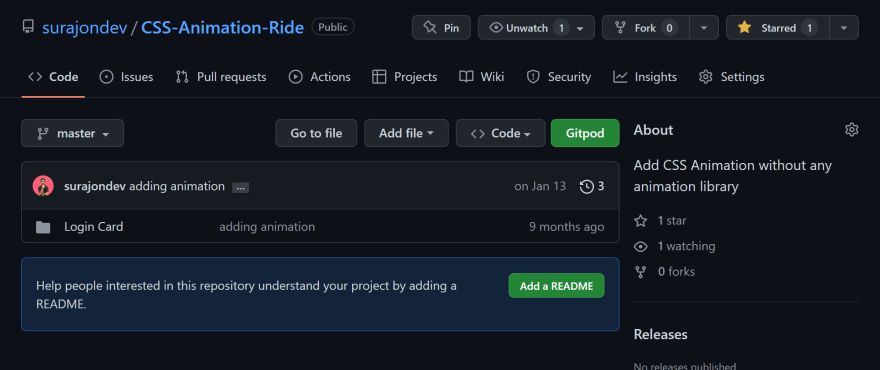Screen dimensions: 880x370
Task: Click the Wiki book icon
Action: pyautogui.click(x=466, y=77)
